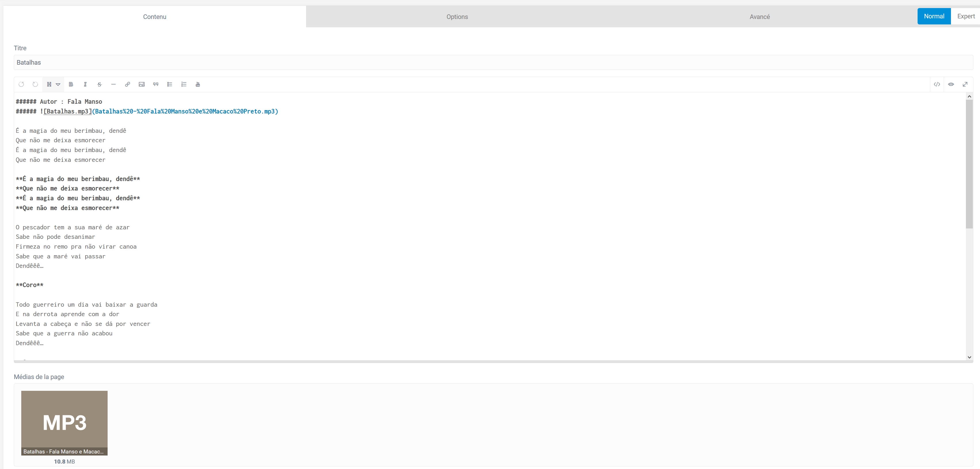The height and width of the screenshot is (469, 980).
Task: Click the mp3 URL path in the editor
Action: click(185, 112)
